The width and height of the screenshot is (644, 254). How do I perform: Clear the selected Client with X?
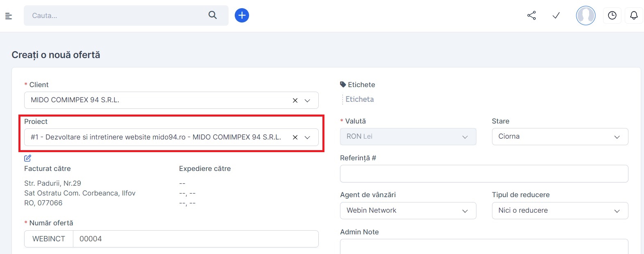[x=295, y=101]
